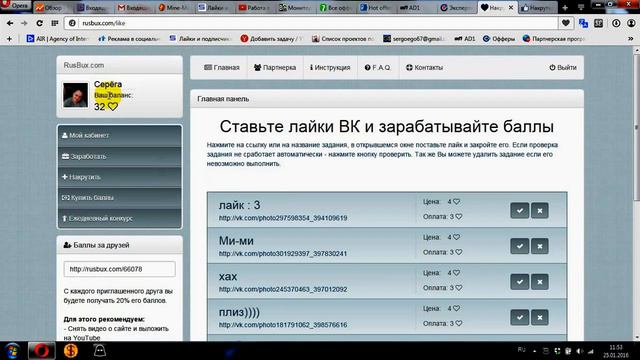640x360 pixels.
Task: Open F.A.Q. in the site navigation
Action: coord(378,68)
